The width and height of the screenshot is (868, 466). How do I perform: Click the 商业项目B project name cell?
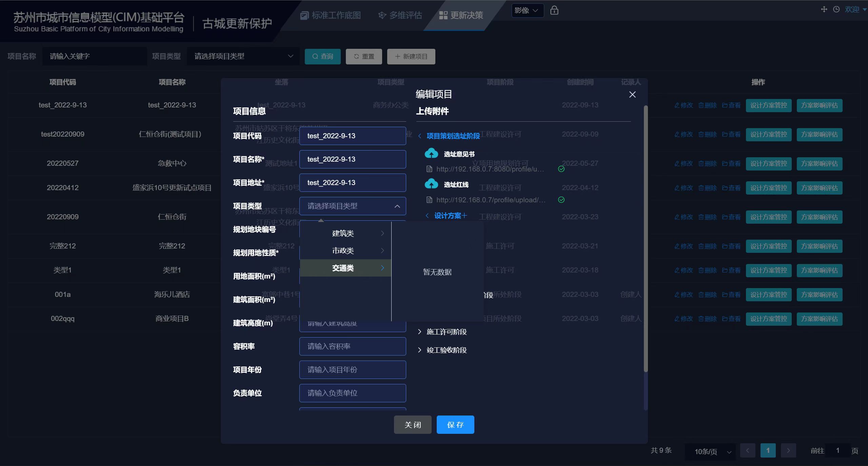pyautogui.click(x=172, y=319)
